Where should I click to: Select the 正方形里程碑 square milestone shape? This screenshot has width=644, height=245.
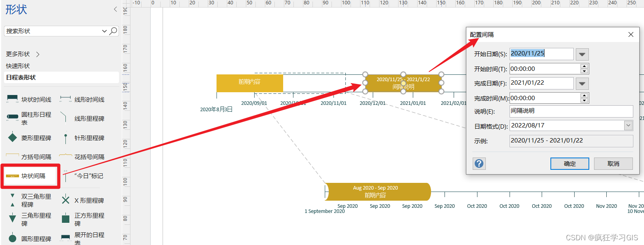click(82, 219)
